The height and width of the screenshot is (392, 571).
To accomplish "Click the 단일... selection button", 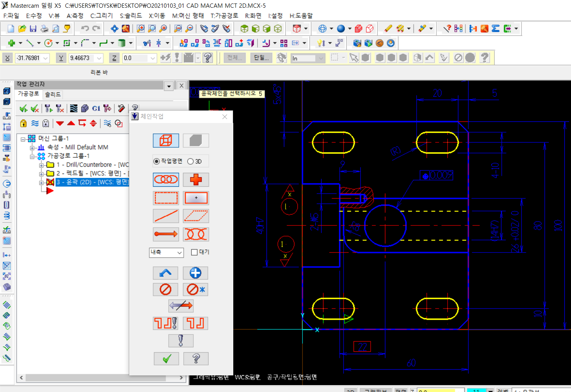I will pyautogui.click(x=261, y=58).
